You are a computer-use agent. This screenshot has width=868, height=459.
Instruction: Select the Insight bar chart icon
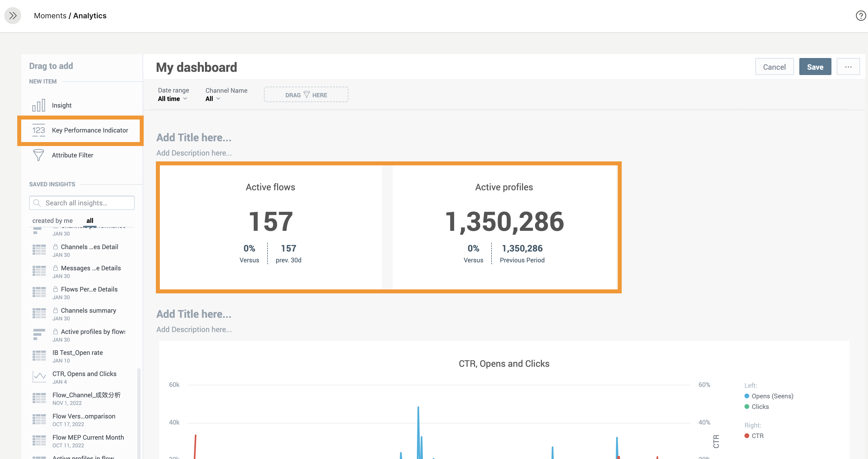(x=38, y=105)
